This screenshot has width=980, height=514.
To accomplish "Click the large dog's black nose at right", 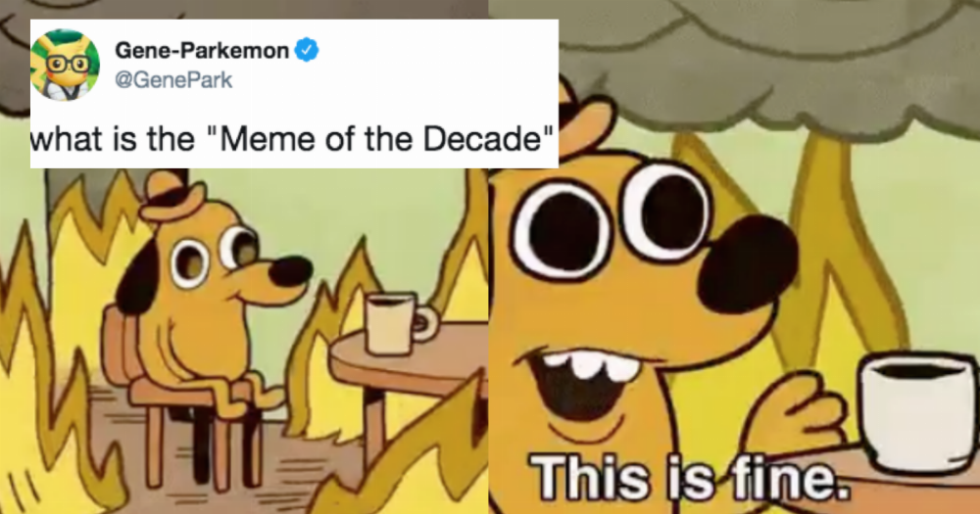I will coord(748,263).
